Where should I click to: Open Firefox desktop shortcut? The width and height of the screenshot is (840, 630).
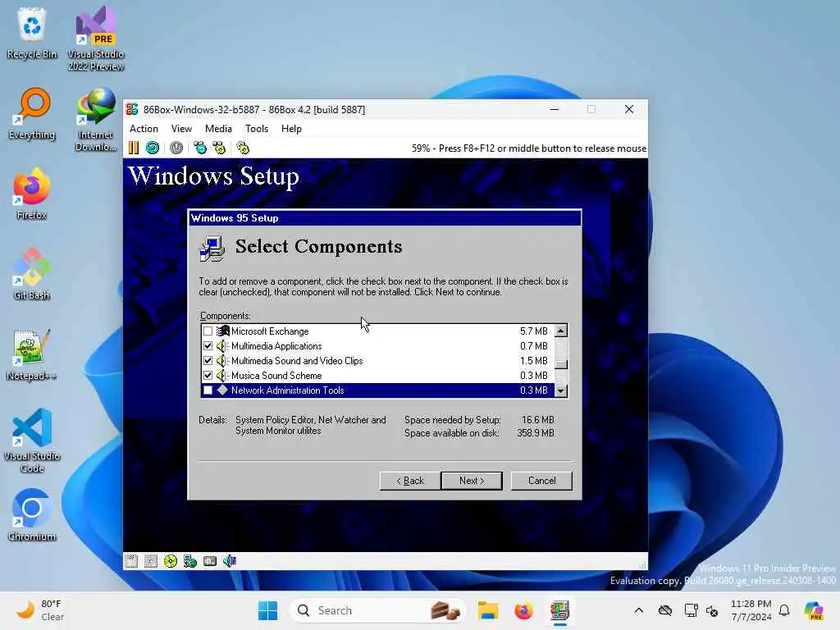coord(32,194)
